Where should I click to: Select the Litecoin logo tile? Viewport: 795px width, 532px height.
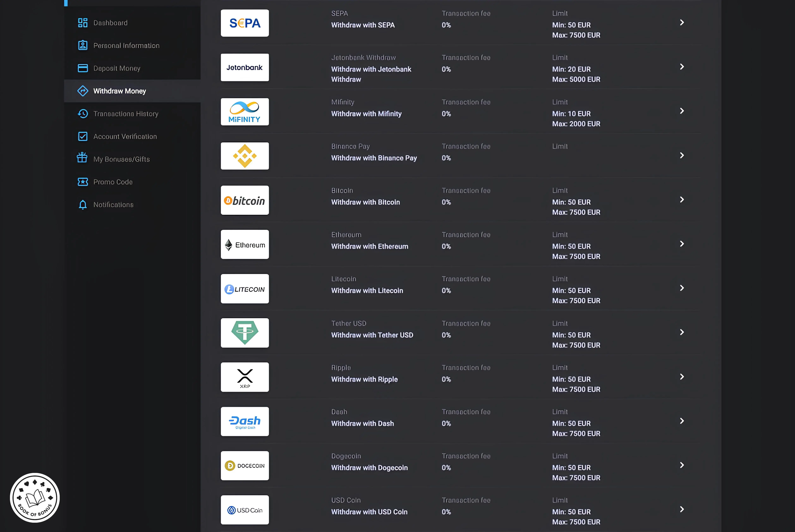(x=245, y=289)
